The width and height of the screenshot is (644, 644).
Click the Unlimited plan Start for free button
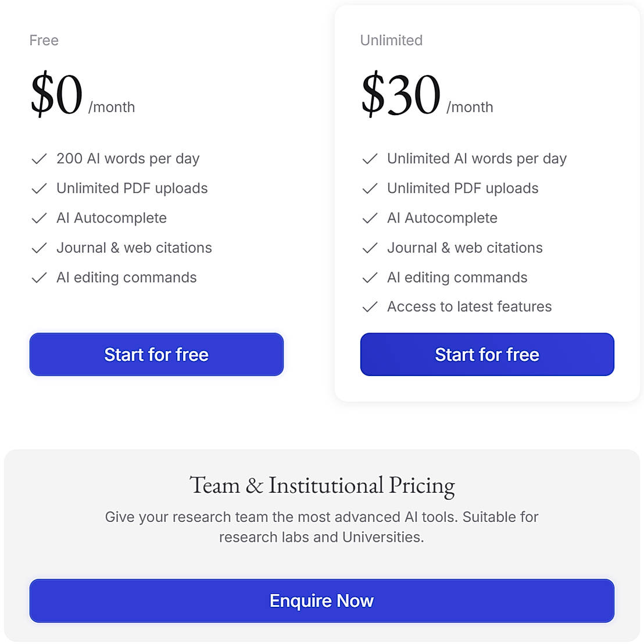tap(487, 355)
